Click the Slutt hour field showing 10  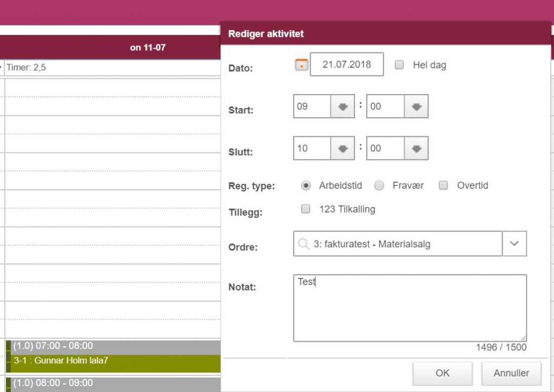[x=312, y=148]
